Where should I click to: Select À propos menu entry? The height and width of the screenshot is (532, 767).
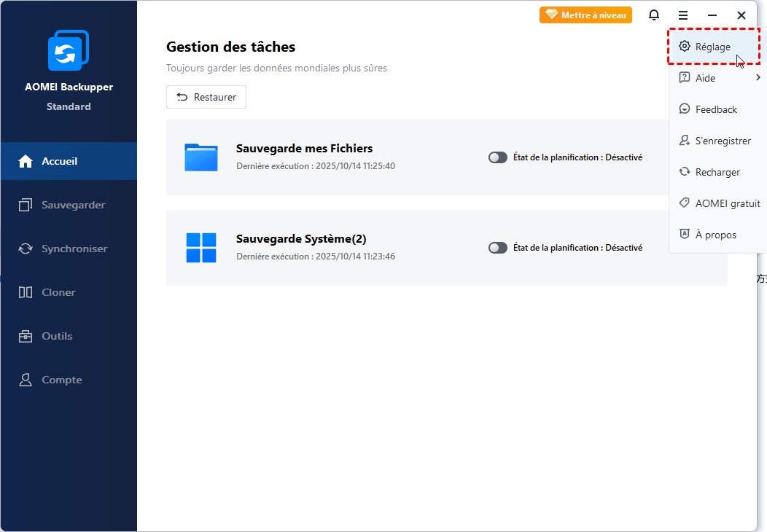(x=719, y=235)
